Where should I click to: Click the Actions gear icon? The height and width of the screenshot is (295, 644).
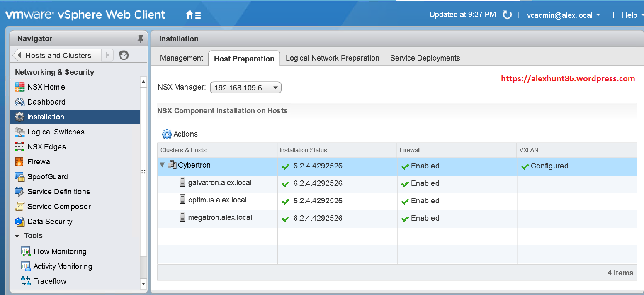(167, 134)
